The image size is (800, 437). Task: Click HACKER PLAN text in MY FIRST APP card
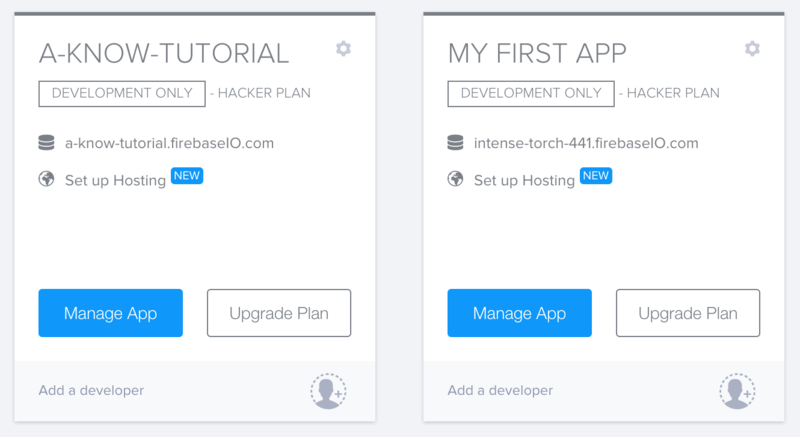click(x=673, y=93)
